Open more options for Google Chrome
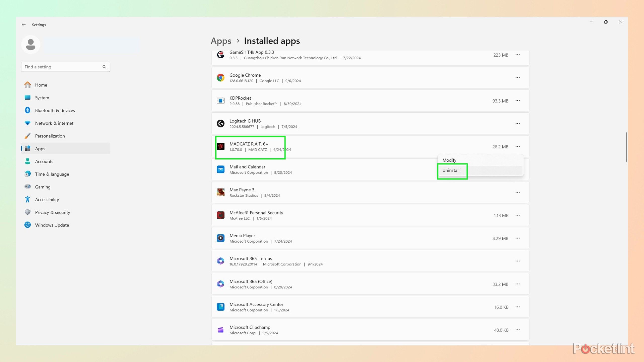This screenshot has height=362, width=644. click(x=517, y=78)
